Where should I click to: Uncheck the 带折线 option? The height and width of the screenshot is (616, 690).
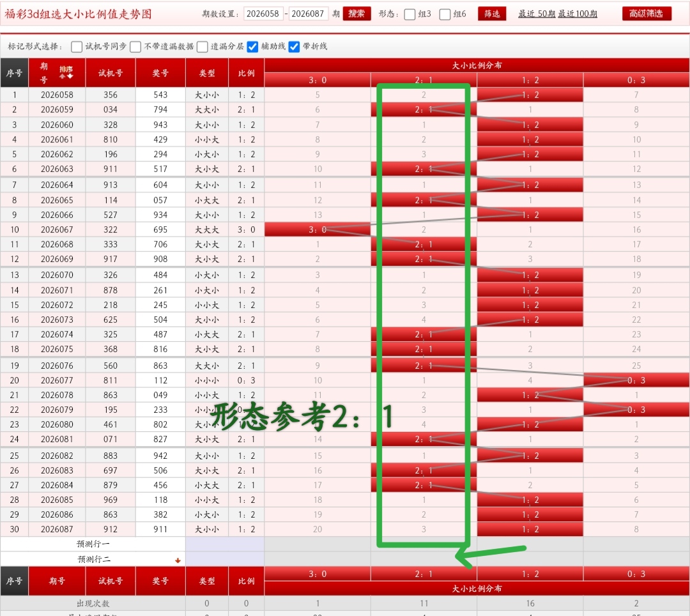(x=294, y=46)
